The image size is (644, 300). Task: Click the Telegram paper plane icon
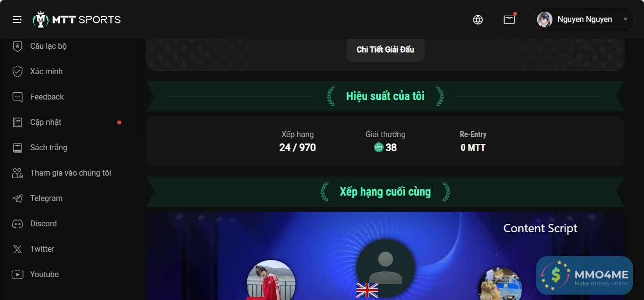pyautogui.click(x=18, y=198)
